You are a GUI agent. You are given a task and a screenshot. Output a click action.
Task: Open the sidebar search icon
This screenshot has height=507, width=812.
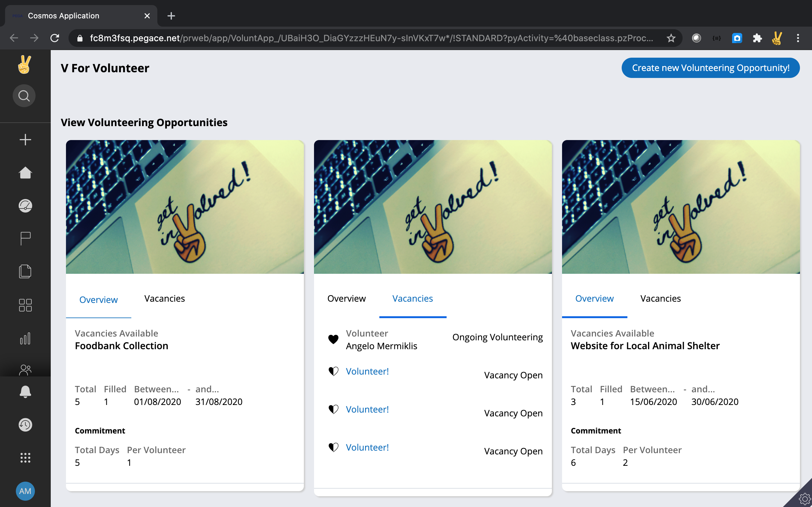(24, 96)
